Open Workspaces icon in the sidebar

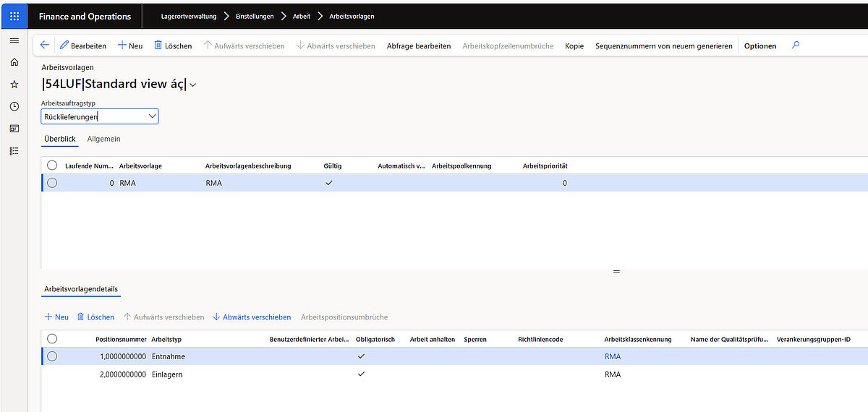click(x=14, y=129)
